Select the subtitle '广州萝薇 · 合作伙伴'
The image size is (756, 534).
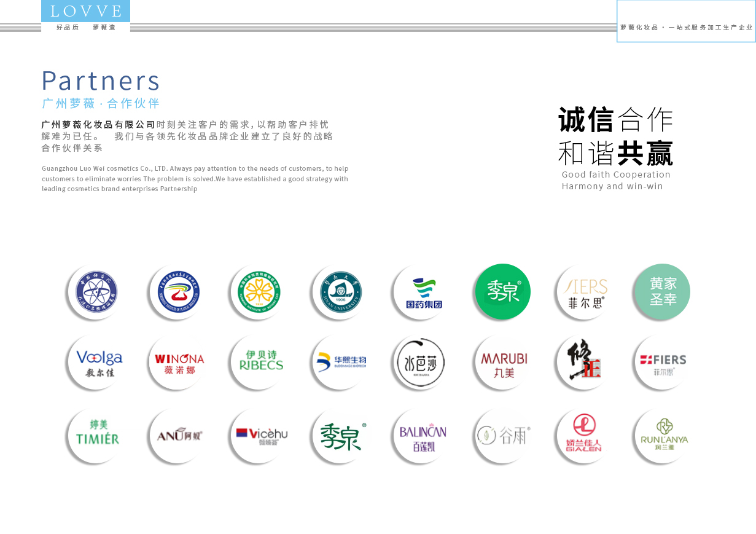[x=101, y=103]
